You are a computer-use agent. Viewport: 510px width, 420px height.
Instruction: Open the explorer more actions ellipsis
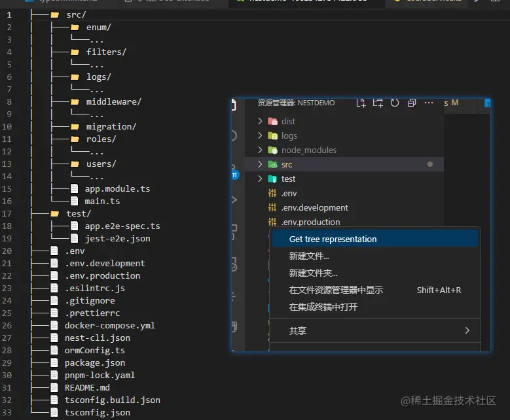(429, 103)
